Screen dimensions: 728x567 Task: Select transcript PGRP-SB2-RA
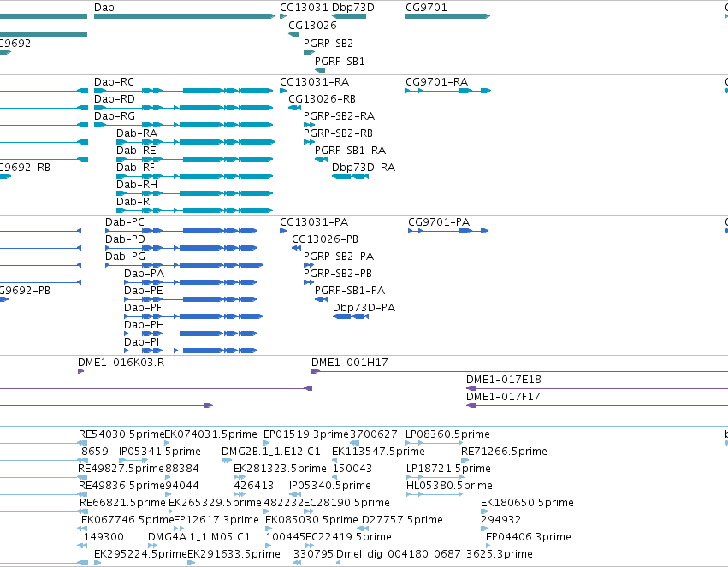tap(309, 125)
